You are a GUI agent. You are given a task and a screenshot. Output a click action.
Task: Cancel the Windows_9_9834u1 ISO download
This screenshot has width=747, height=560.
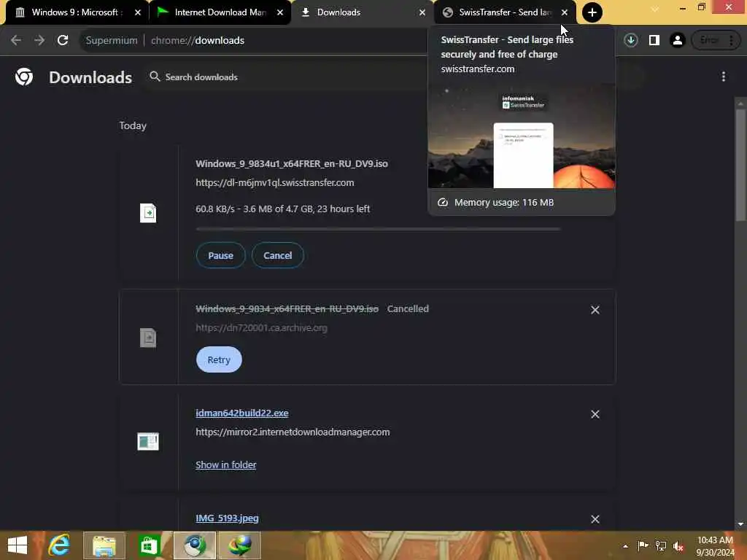pyautogui.click(x=278, y=255)
